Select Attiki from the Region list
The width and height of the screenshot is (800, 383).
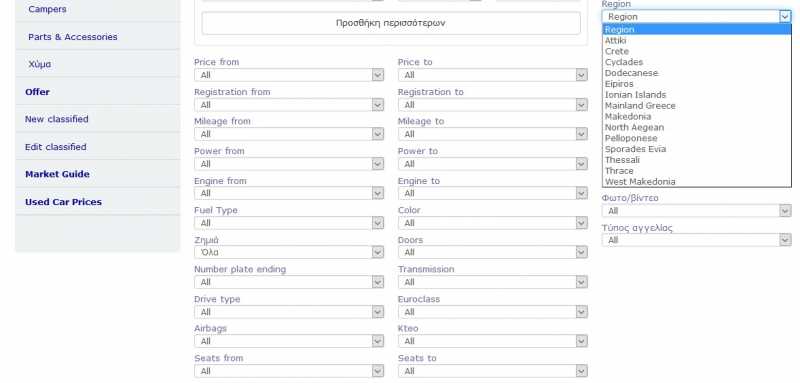tap(696, 40)
